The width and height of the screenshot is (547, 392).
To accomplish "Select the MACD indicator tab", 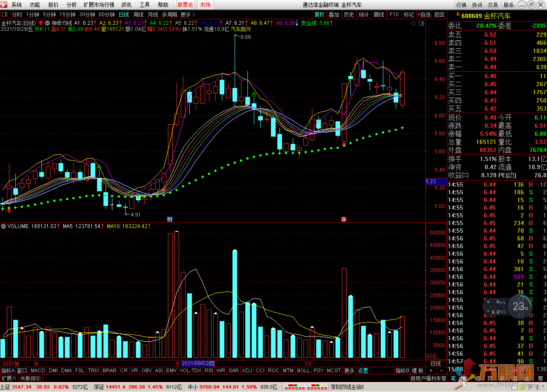I will click(x=38, y=371).
